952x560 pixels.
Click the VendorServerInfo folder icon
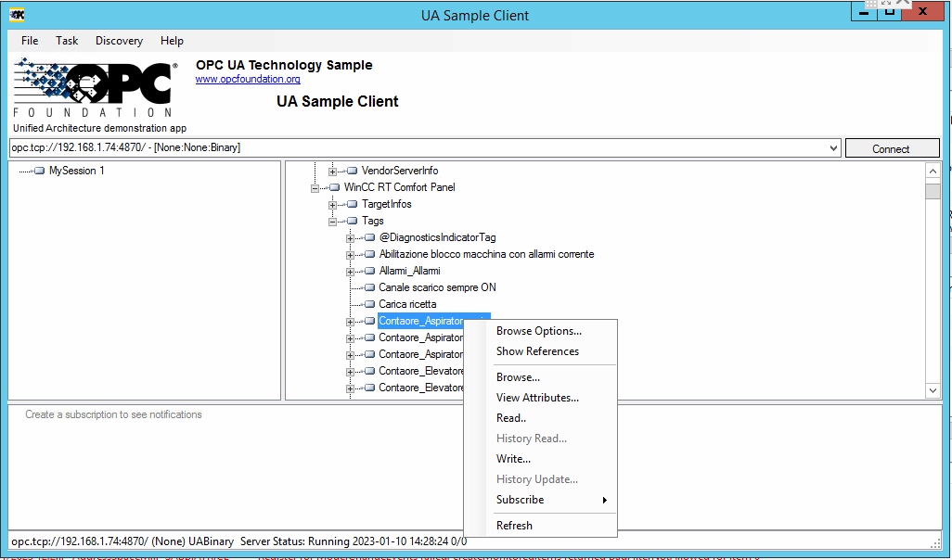pyautogui.click(x=352, y=171)
